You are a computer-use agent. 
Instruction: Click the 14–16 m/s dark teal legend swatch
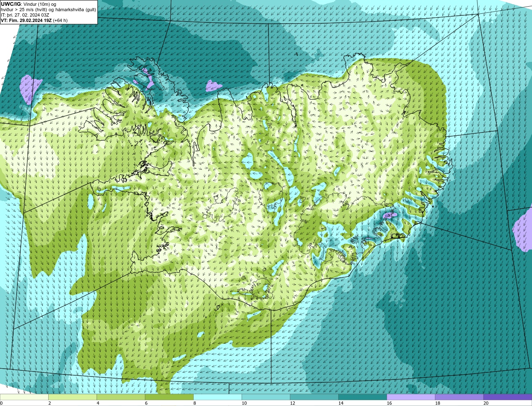click(363, 397)
